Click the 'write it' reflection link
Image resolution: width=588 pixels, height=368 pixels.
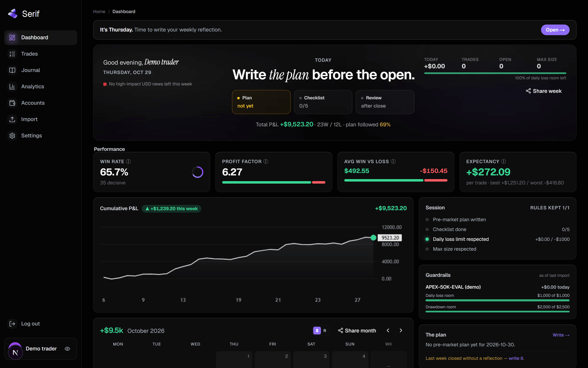[x=516, y=358]
